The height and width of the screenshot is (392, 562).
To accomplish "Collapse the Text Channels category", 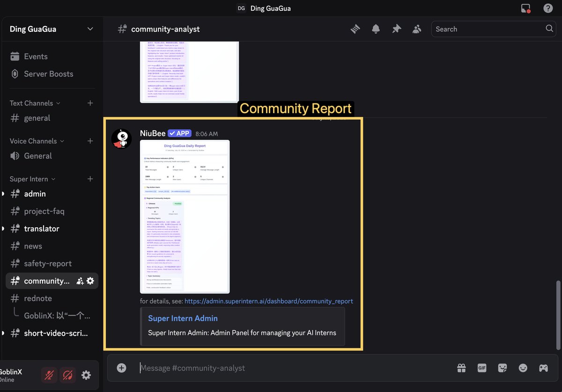I will pos(35,103).
